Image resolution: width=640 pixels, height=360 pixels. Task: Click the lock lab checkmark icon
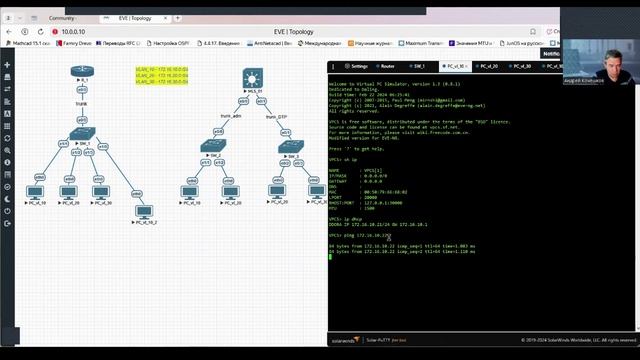(x=7, y=187)
